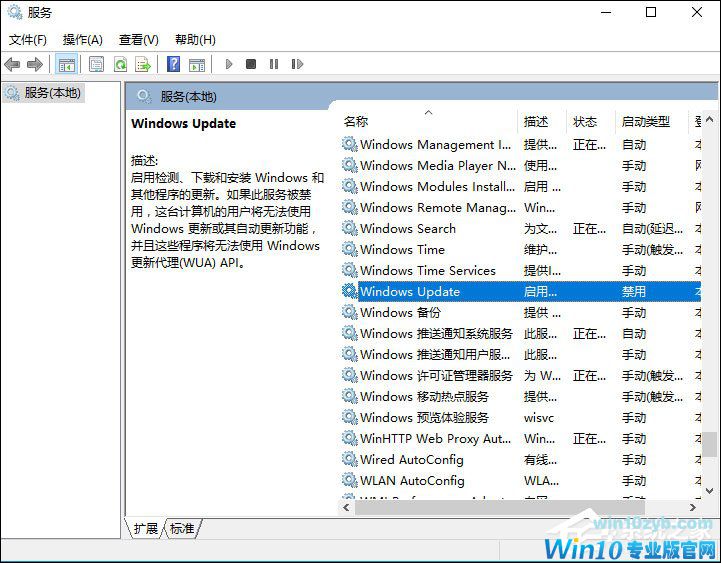Select the Windows Search service row

pos(521,229)
